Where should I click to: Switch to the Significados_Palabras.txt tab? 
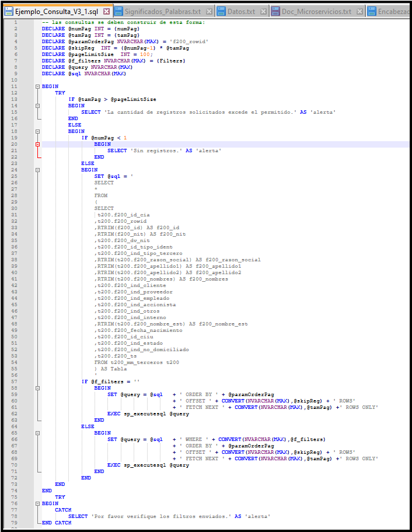pos(165,12)
